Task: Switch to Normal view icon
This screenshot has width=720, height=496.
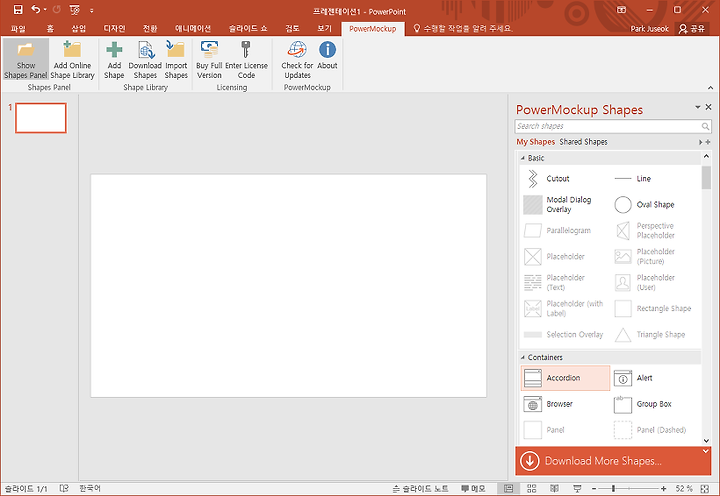Action: (x=508, y=489)
